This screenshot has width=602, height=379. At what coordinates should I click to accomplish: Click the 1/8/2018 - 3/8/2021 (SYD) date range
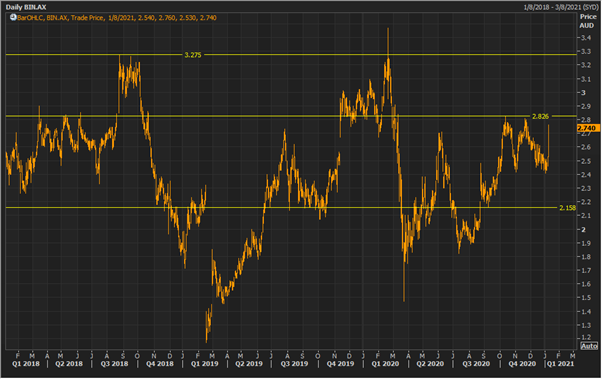560,7
